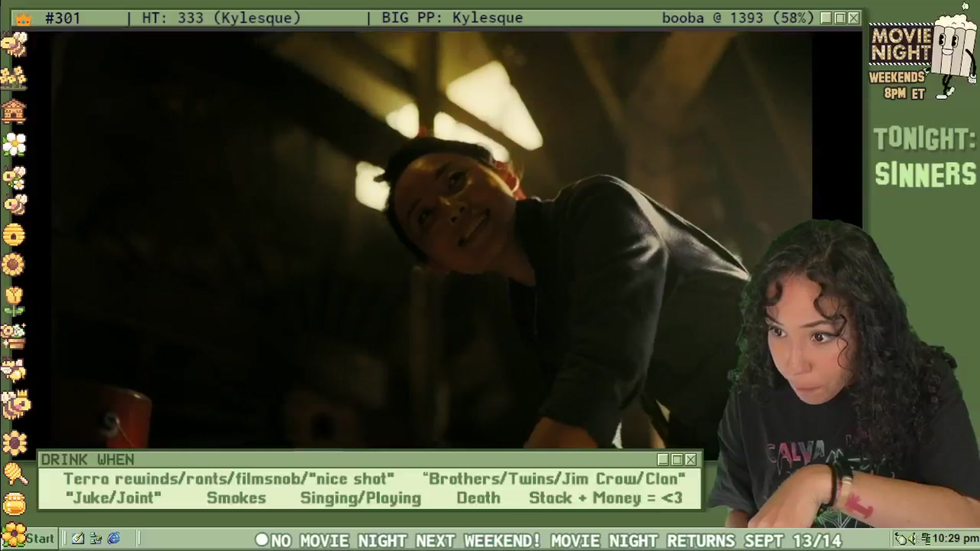Click the small bee below the bee-and-flower icon
980x551 pixels.
(x=15, y=205)
